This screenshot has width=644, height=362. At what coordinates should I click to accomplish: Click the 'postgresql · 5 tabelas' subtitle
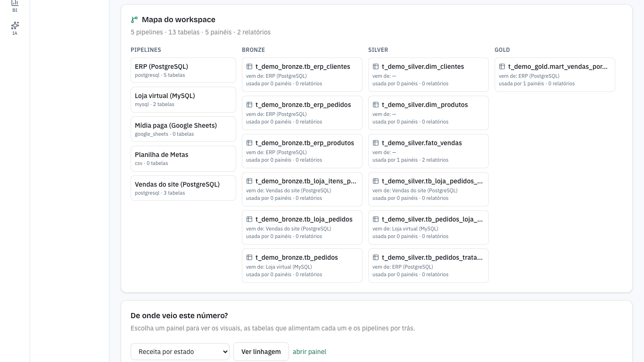tap(160, 75)
